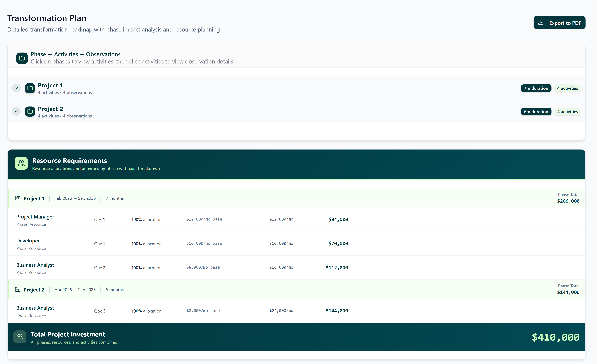Click the download icon on Export button
The image size is (597, 364).
tap(541, 23)
